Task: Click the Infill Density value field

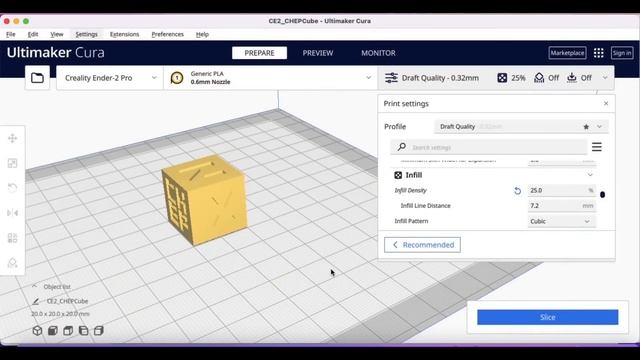Action: [561, 191]
